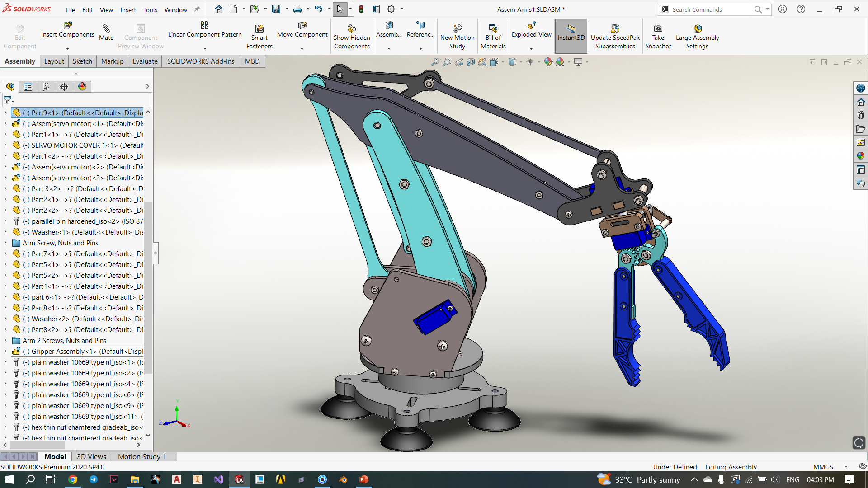Viewport: 868px width, 488px height.
Task: Open DisplayManager color wheel tab
Action: click(82, 87)
